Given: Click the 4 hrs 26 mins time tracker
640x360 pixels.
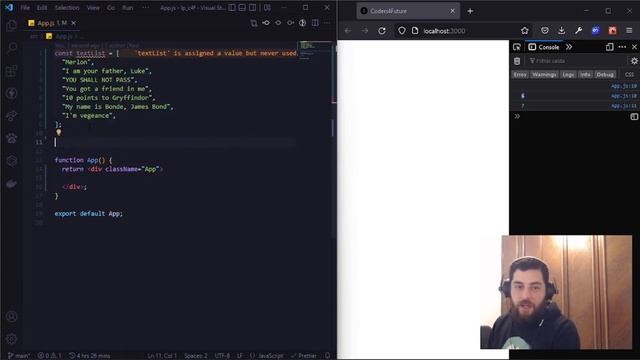Looking at the screenshot, I should click(89, 356).
